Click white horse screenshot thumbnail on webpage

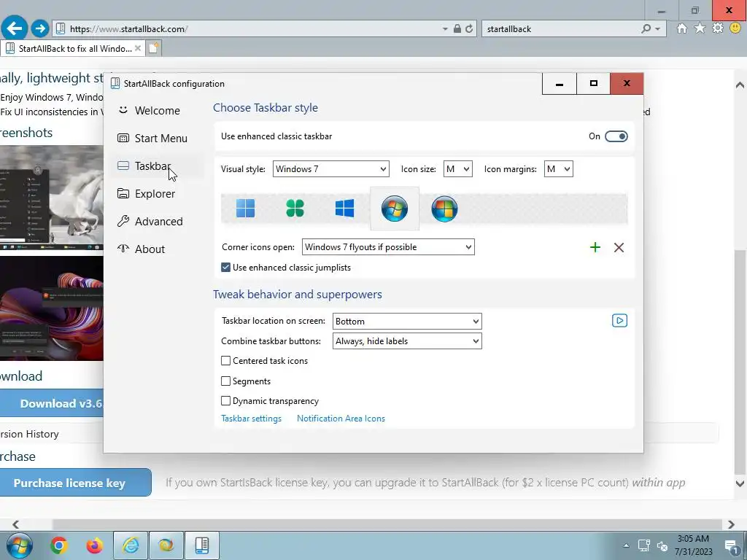click(52, 198)
